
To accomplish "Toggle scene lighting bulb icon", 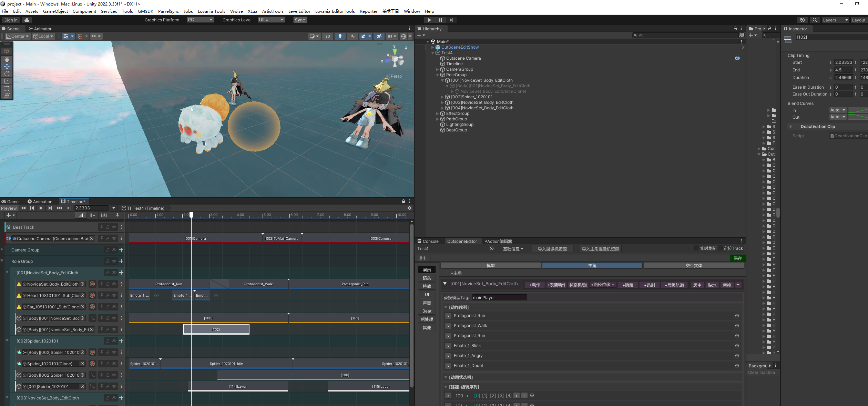I will pyautogui.click(x=340, y=36).
